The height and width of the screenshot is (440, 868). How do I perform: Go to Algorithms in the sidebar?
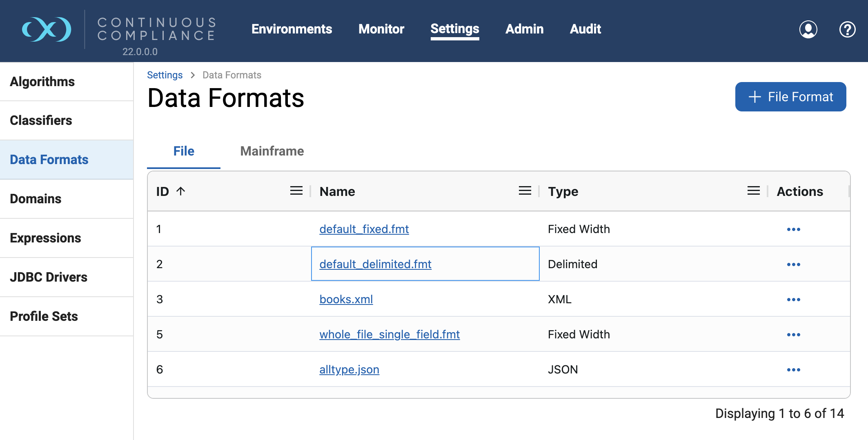[42, 82]
